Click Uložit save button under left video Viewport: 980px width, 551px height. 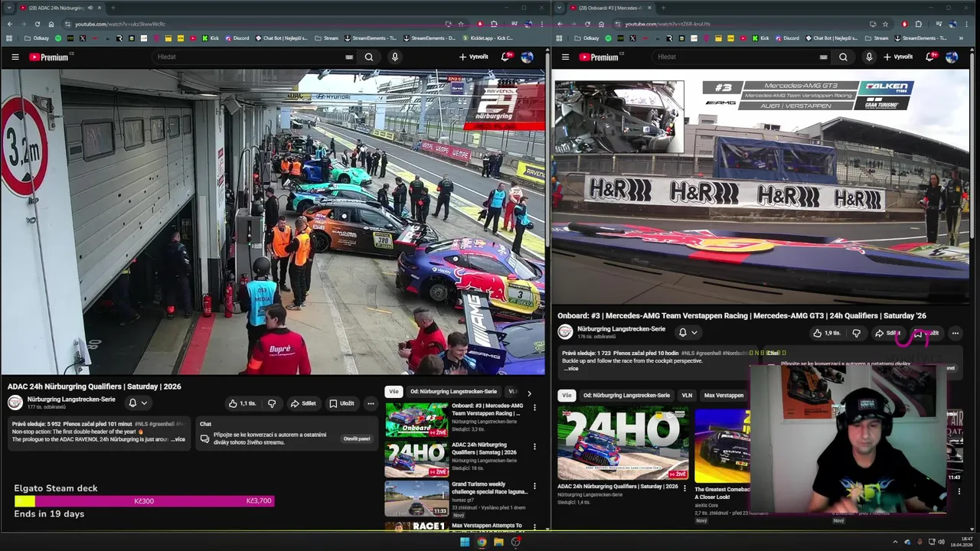click(341, 403)
